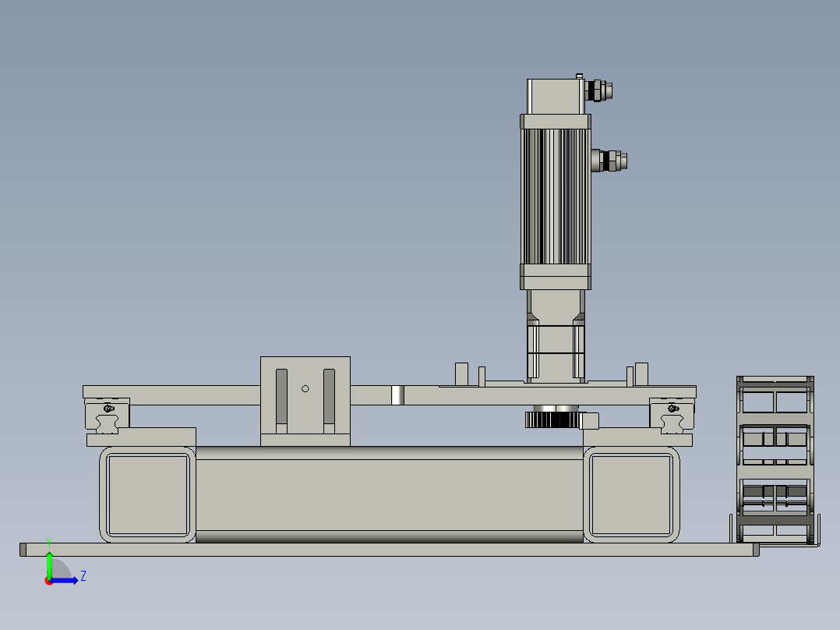Select the lower cable connector on the motor side
840x630 pixels.
point(609,161)
